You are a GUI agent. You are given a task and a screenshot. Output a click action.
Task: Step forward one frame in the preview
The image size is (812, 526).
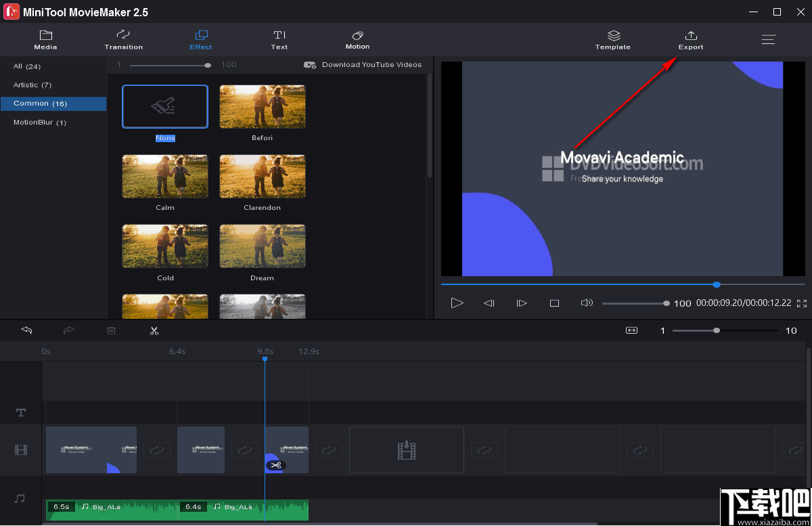(x=522, y=303)
